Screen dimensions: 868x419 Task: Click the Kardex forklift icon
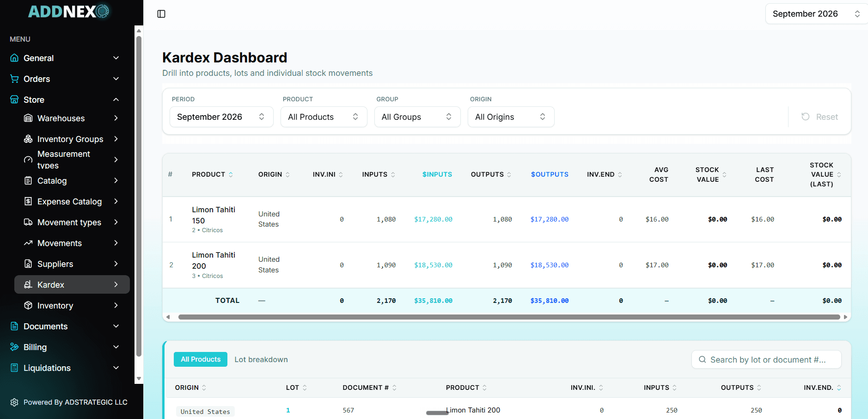28,284
